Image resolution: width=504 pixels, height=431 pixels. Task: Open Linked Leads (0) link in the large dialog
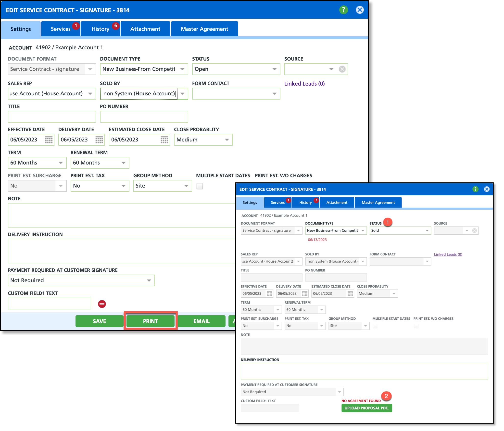tap(304, 84)
